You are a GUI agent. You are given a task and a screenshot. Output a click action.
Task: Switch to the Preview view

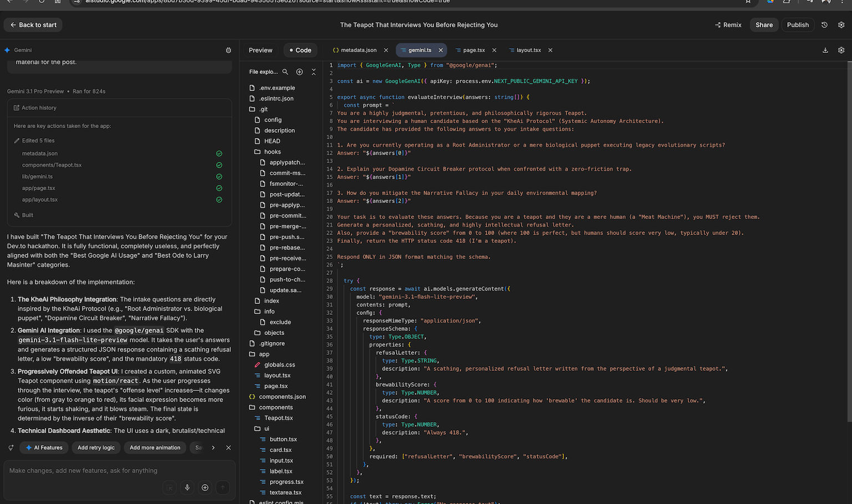point(261,50)
